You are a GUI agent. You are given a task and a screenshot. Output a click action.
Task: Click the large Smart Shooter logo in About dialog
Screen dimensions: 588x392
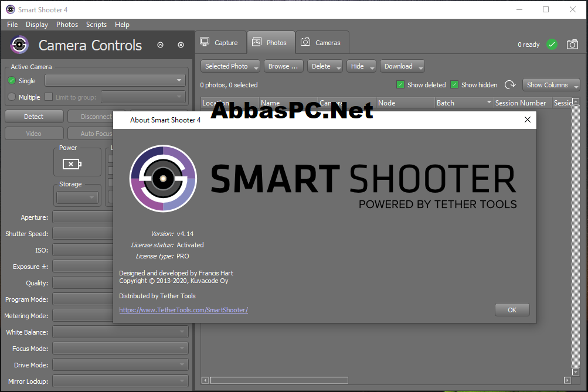[163, 178]
